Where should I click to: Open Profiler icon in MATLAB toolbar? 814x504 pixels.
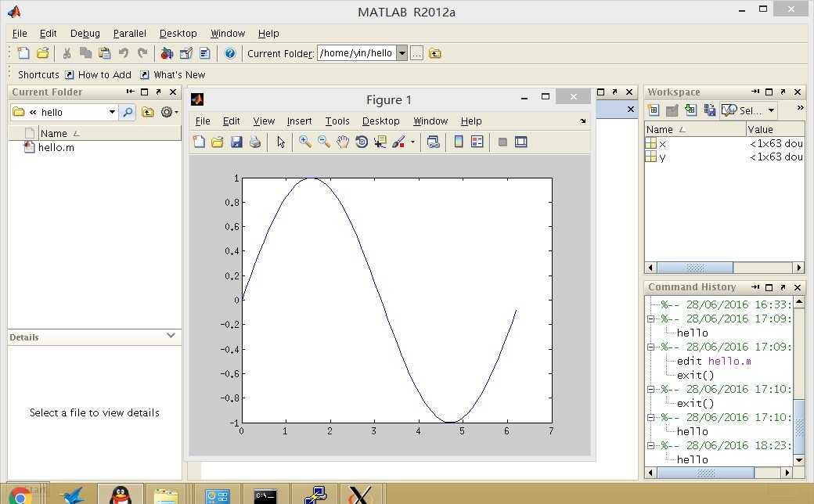point(204,53)
